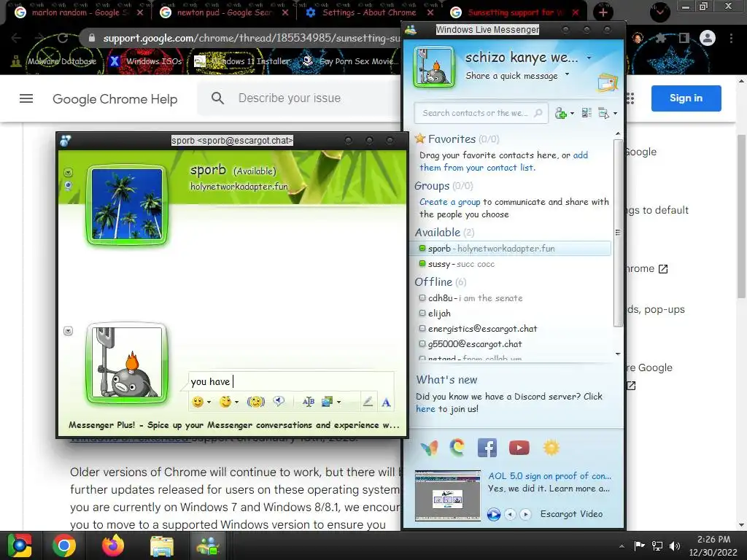Open File Explorer from the taskbar
747x560 pixels.
pos(161,545)
